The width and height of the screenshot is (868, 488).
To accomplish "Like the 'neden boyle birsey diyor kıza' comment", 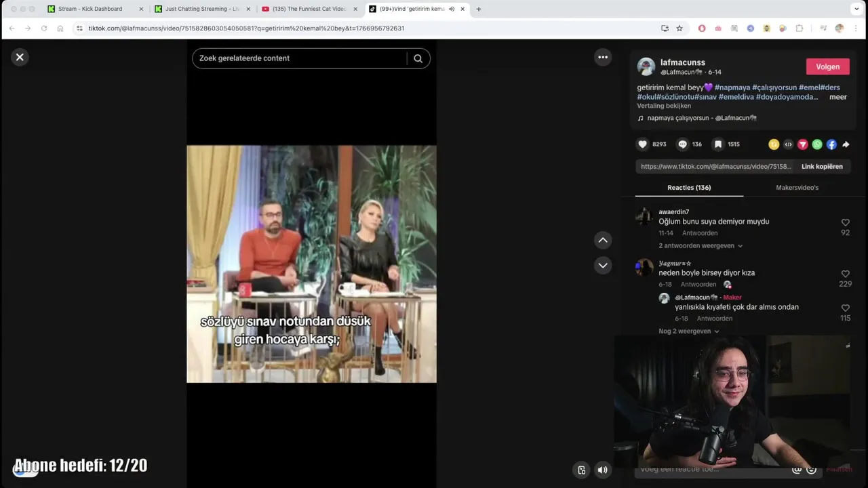I will (x=845, y=274).
